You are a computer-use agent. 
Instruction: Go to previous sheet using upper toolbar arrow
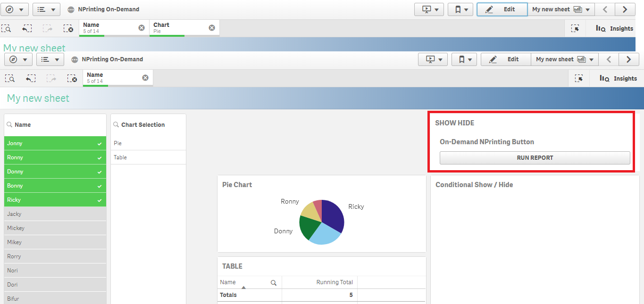pyautogui.click(x=605, y=9)
